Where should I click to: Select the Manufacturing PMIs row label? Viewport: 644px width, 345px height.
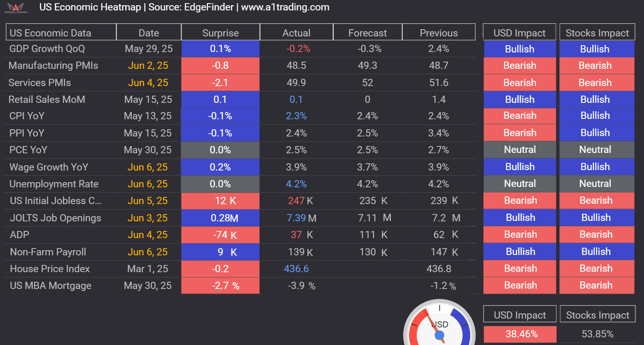point(53,66)
